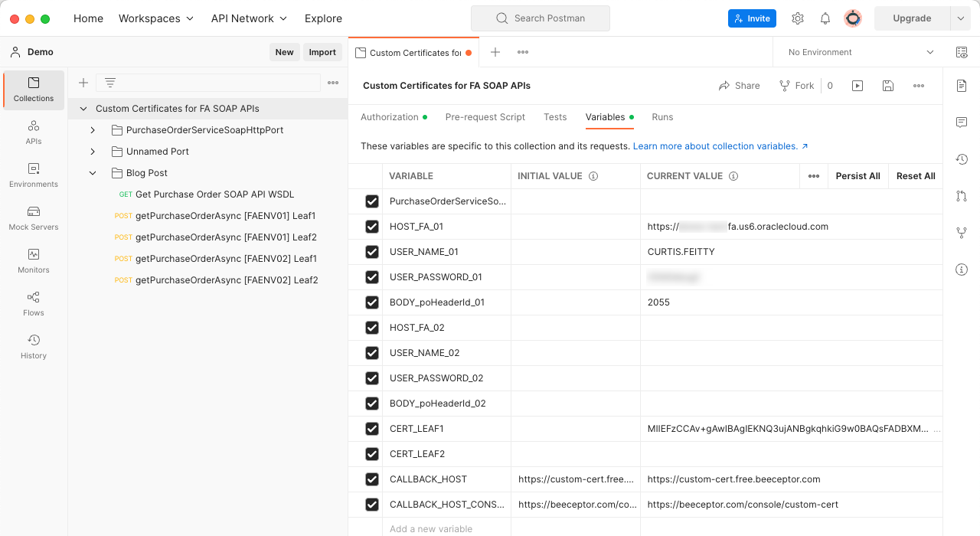The image size is (980, 536).
Task: Open the Environments sidebar section
Action: coord(33,176)
